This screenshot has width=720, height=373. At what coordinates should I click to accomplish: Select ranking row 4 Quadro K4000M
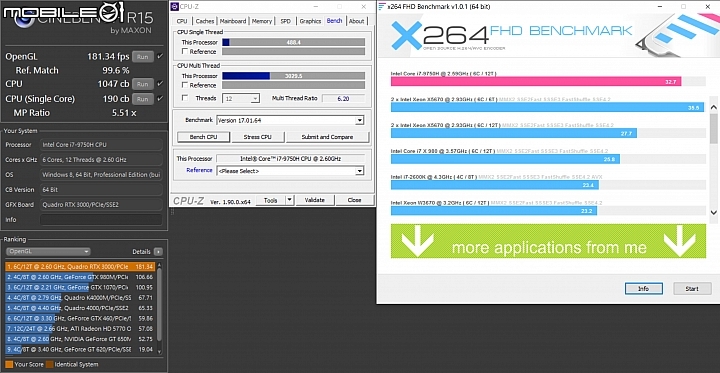80,298
